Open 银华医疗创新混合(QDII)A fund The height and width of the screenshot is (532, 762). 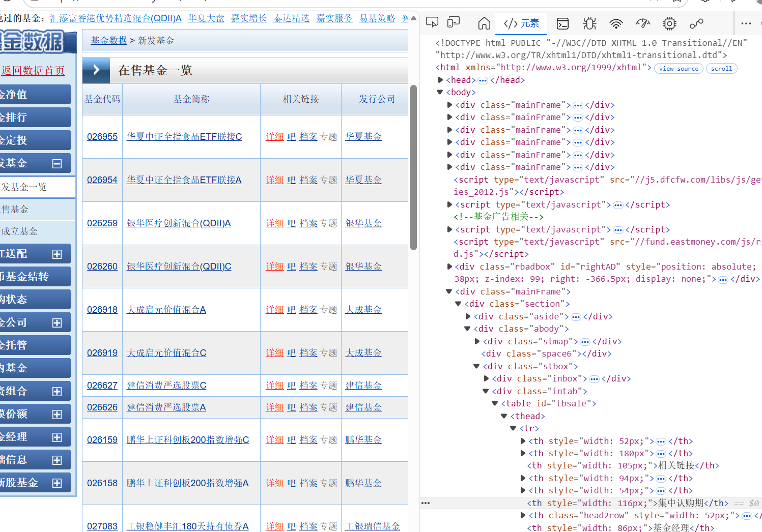coord(179,223)
